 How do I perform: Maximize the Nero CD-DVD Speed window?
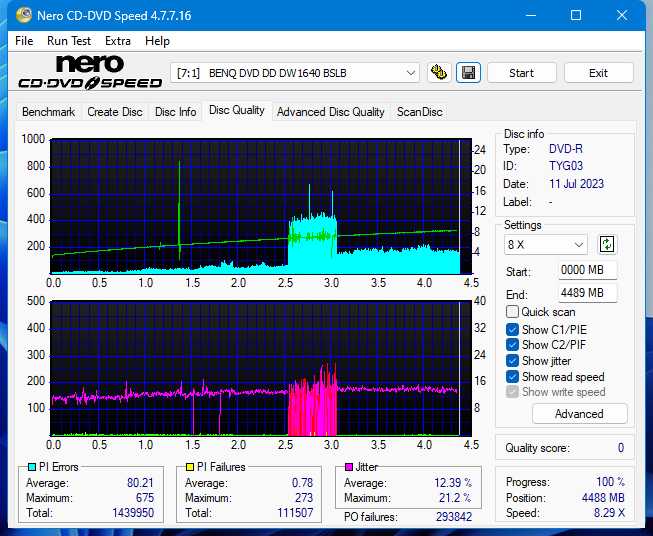(x=576, y=15)
